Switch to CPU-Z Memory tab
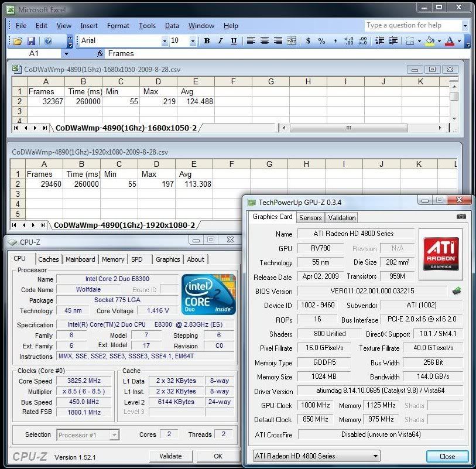Viewport: 476px width, 469px height. pos(113,259)
